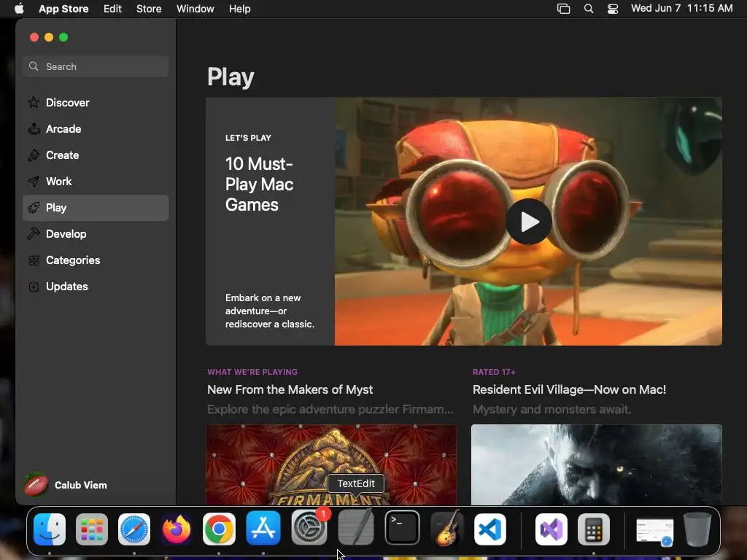Launch GarageBand from the Dock

click(x=447, y=528)
